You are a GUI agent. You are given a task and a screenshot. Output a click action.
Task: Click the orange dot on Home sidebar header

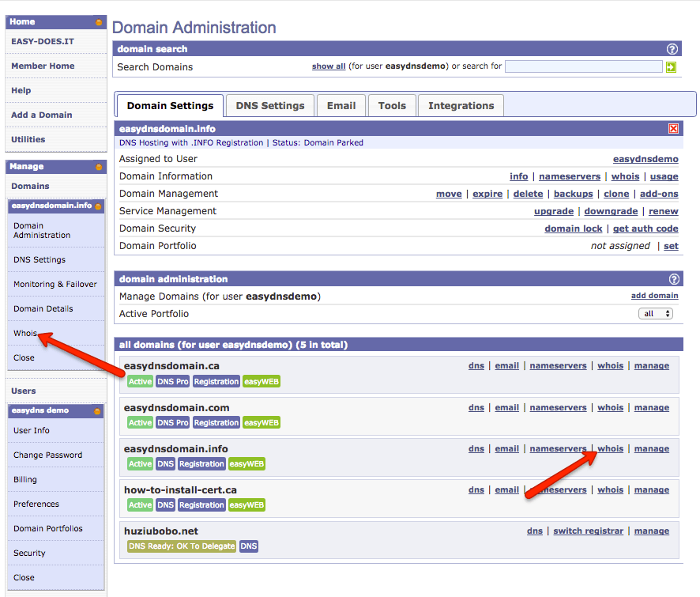click(98, 21)
